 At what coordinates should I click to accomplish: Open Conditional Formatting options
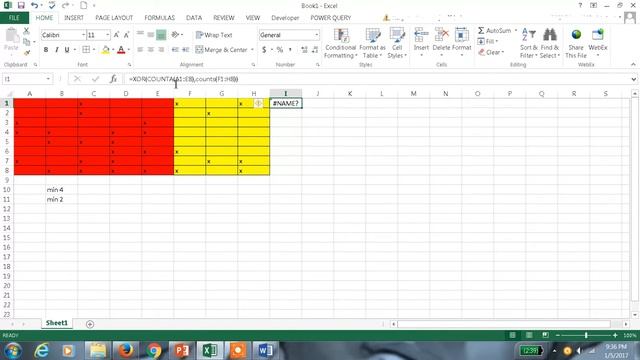click(341, 43)
